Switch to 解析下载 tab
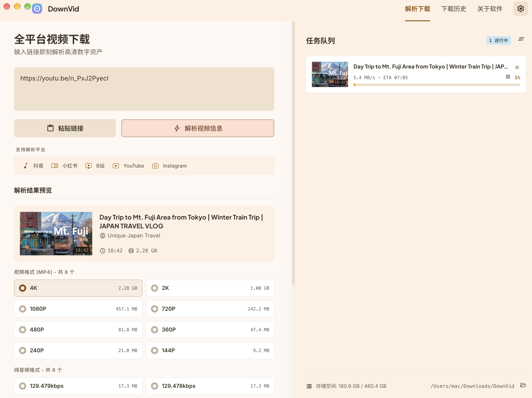The height and width of the screenshot is (398, 532). coord(417,9)
